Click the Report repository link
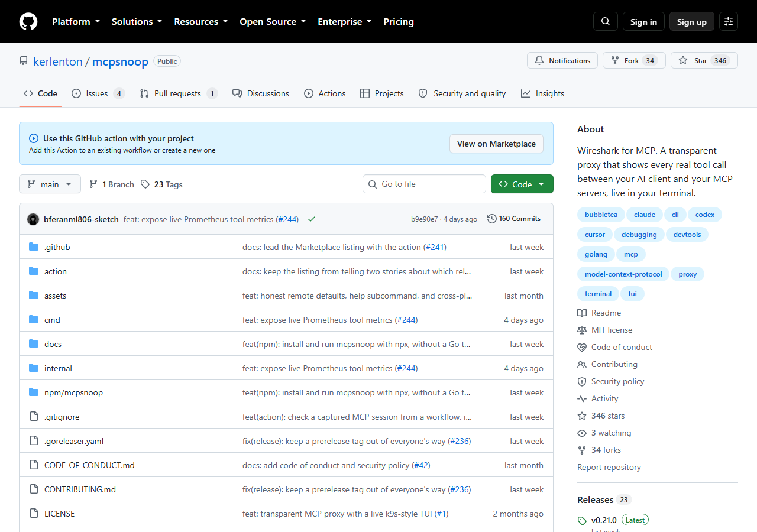This screenshot has height=532, width=757. click(609, 467)
